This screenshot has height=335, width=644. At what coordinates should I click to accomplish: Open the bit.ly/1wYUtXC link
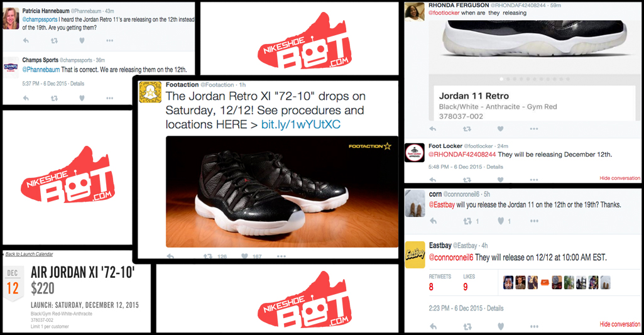click(x=301, y=124)
